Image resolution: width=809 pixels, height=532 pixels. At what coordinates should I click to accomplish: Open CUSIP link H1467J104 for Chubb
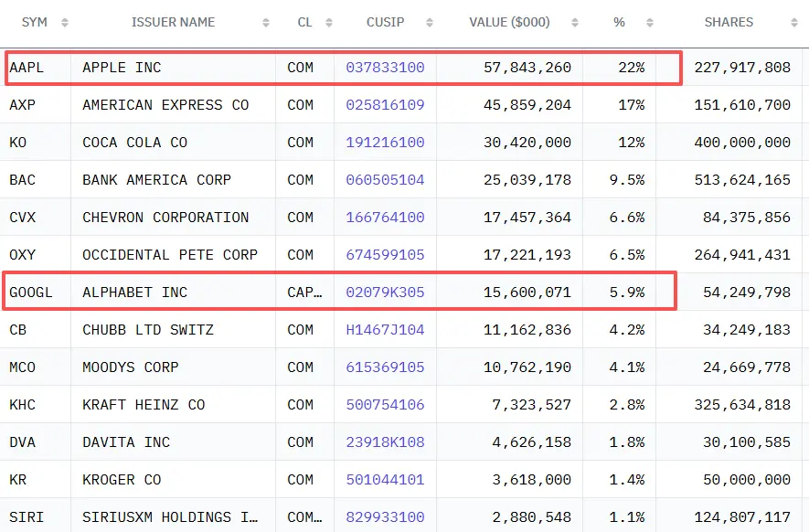385,330
